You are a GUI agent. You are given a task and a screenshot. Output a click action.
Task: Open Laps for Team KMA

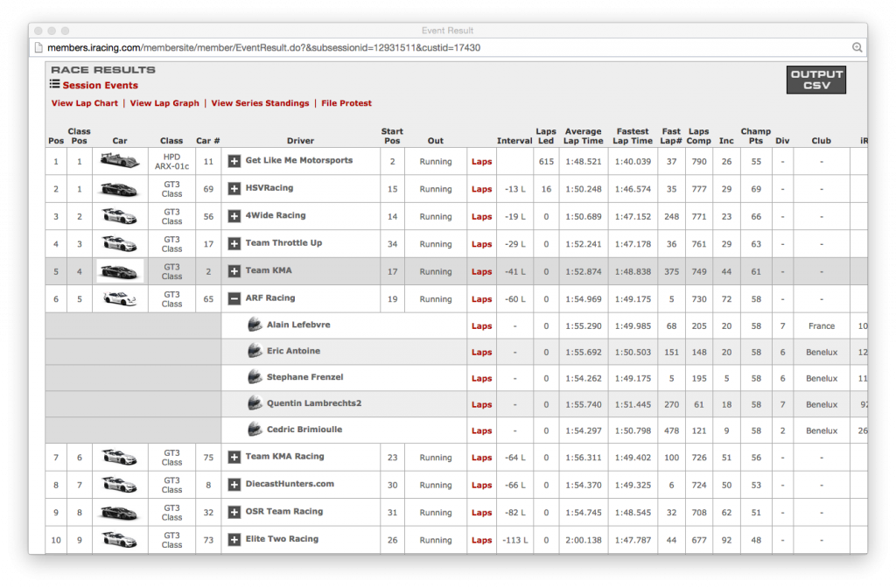tap(482, 271)
